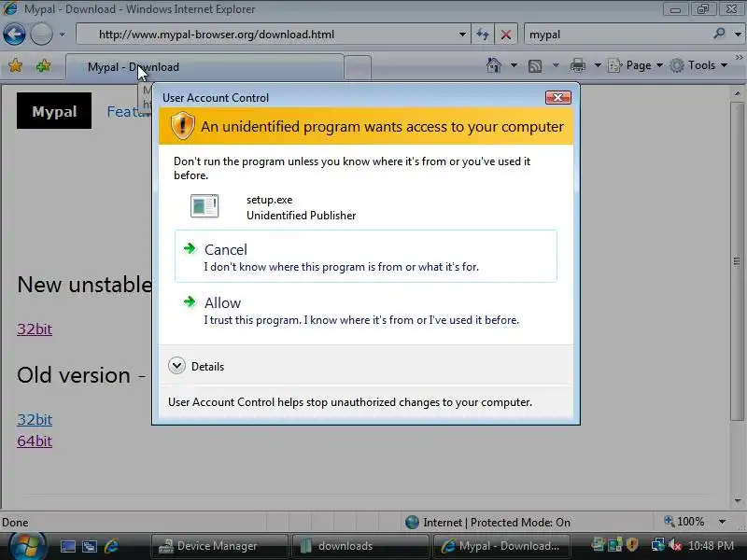Click the Refresh page icon
This screenshot has width=747, height=560.
pos(483,35)
